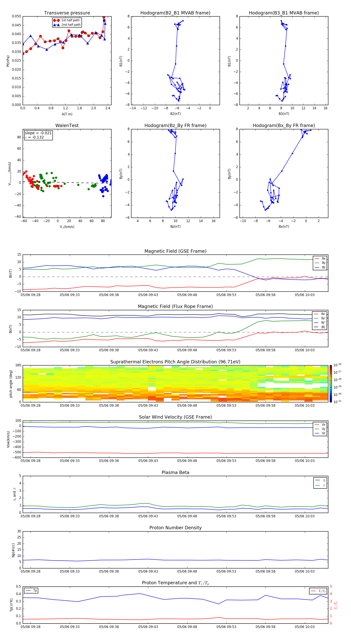Click the 'B2(nT)' x-axis label

tap(175, 114)
